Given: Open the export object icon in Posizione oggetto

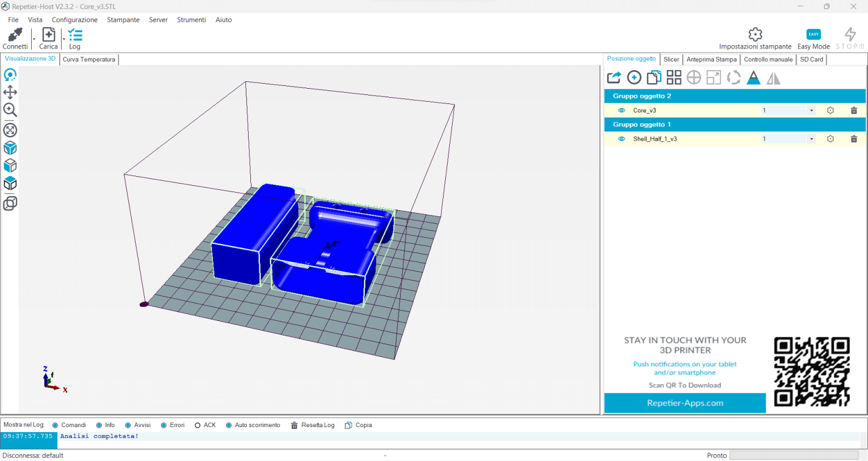Looking at the screenshot, I should (614, 77).
